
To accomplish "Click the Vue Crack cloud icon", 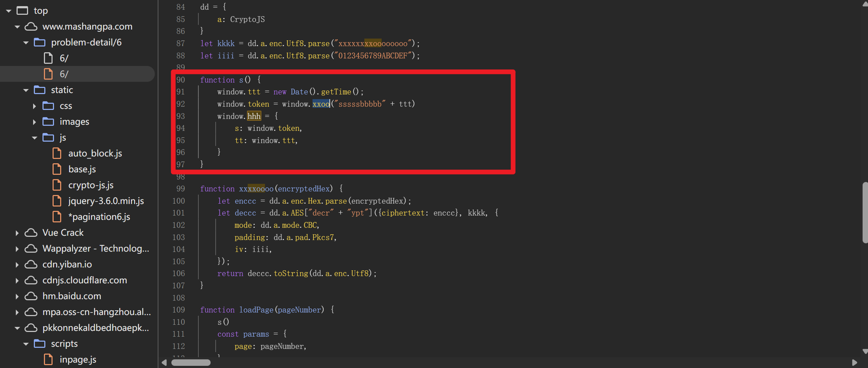I will pyautogui.click(x=31, y=233).
